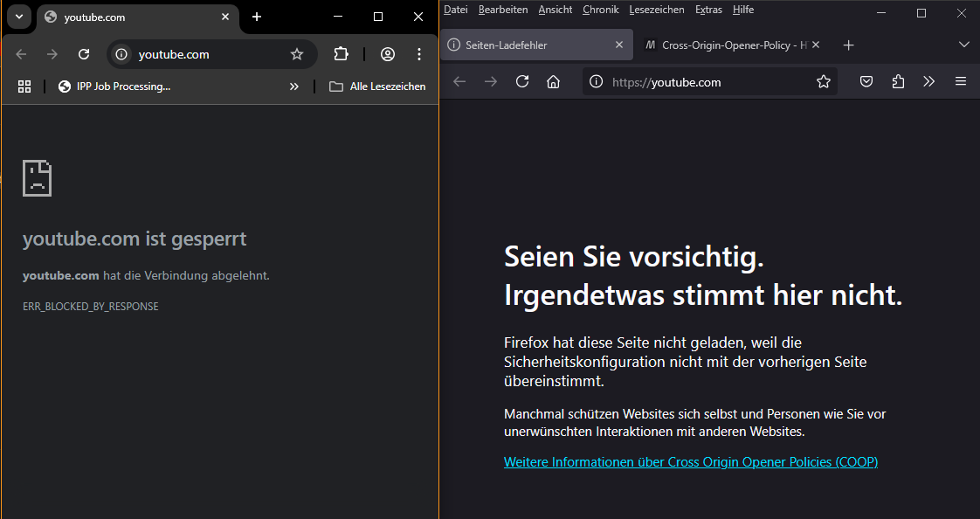Reload page in Firefox
980x519 pixels.
point(522,81)
